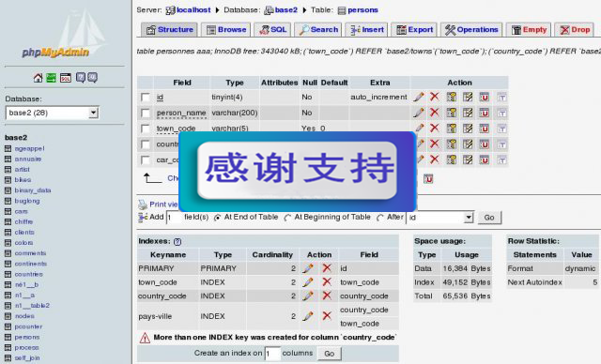This screenshot has width=601, height=364.
Task: Tick the checkbox for town_code field
Action: pos(146,129)
